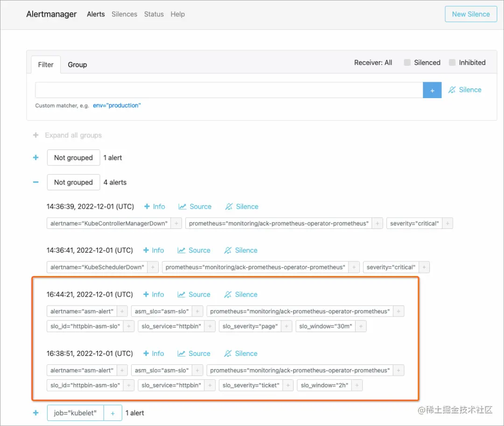Expand the Not grouped 1 alert group

35,158
